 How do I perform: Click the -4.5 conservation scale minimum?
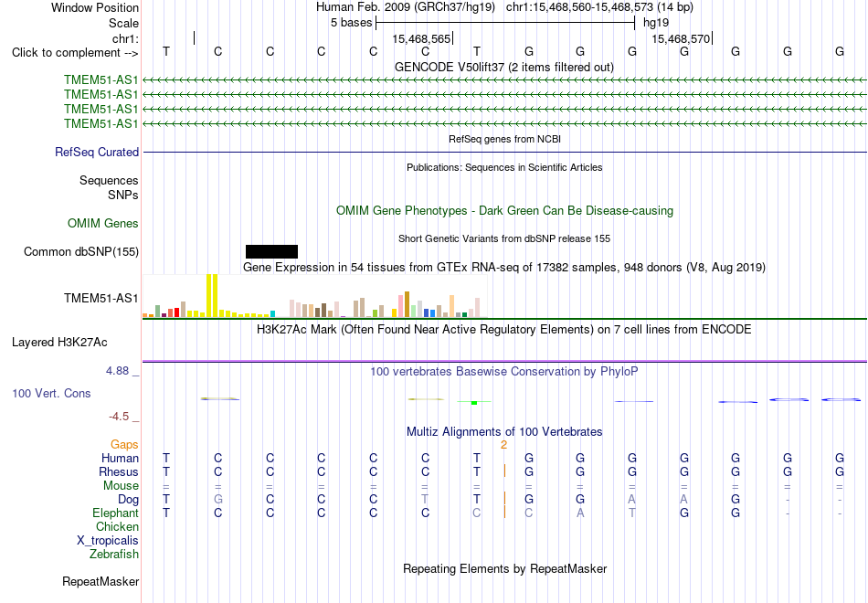[119, 417]
